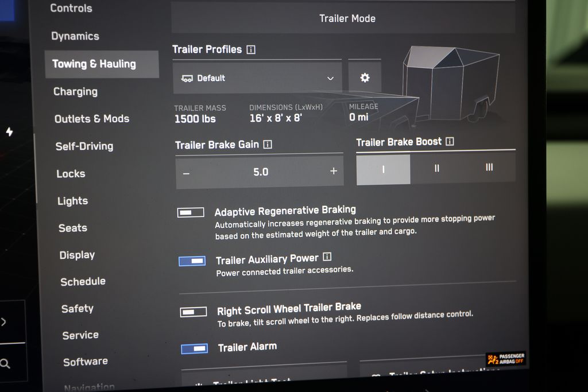Enable Adaptive Regenerative Braking toggle

click(x=191, y=212)
